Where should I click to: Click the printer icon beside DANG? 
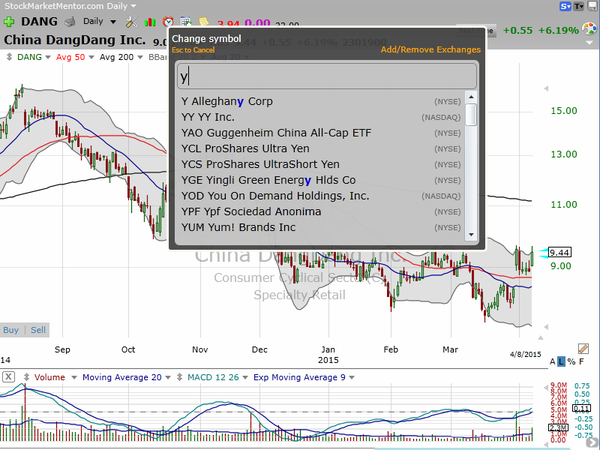point(70,22)
